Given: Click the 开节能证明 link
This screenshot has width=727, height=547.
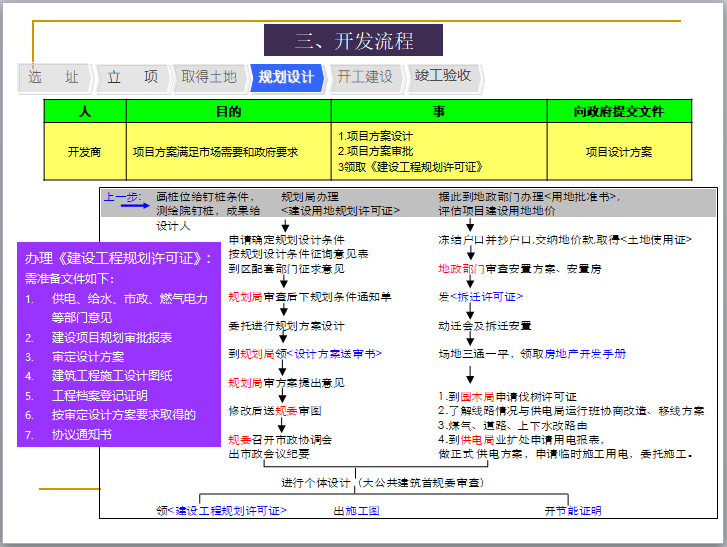Looking at the screenshot, I should 574,511.
